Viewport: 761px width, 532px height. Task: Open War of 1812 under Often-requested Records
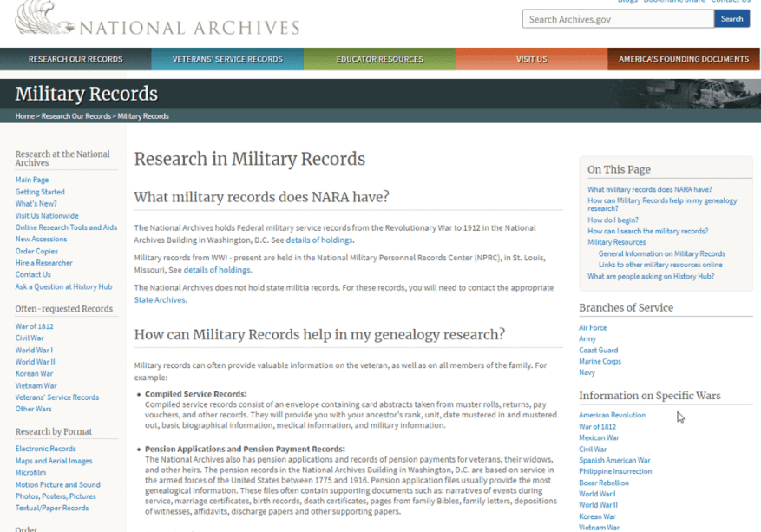[34, 326]
